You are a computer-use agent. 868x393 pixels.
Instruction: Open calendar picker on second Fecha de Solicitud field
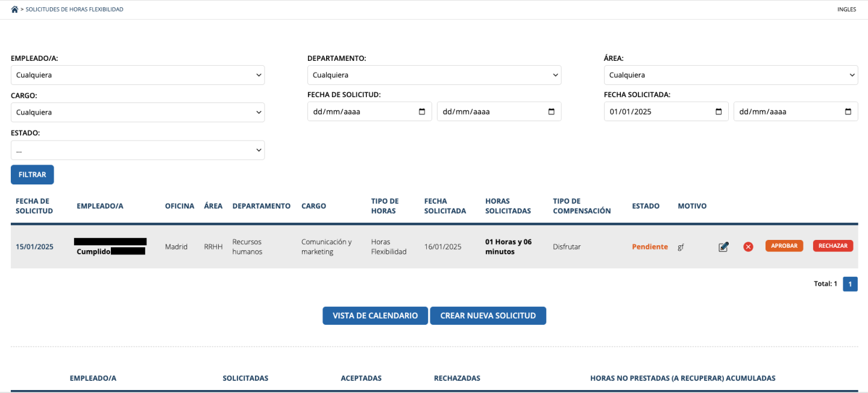point(551,112)
